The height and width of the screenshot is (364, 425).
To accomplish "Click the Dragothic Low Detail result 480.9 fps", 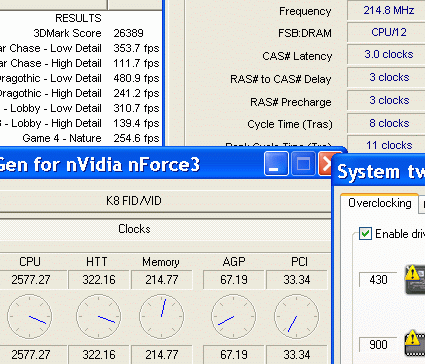I will (x=136, y=78).
